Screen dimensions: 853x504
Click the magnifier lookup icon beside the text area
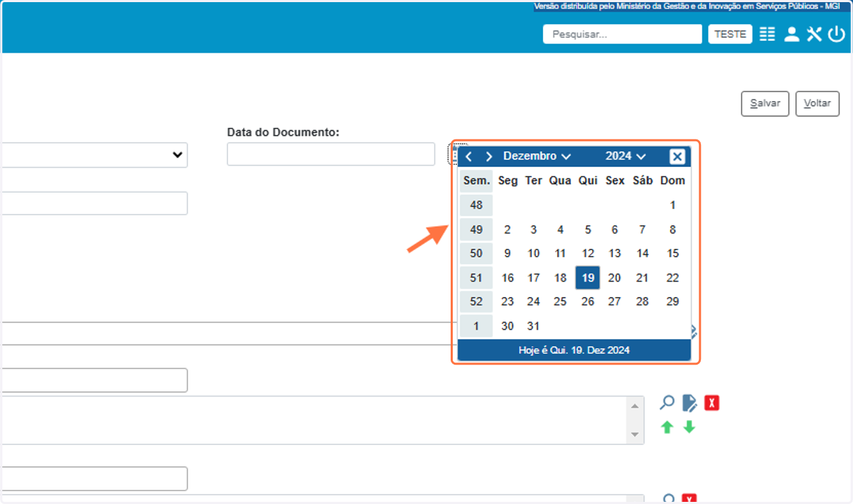667,403
